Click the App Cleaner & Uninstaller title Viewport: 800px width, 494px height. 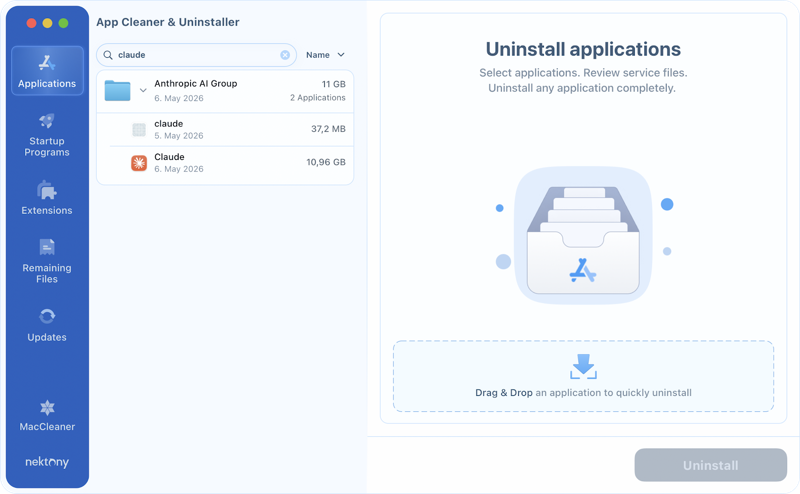[168, 22]
